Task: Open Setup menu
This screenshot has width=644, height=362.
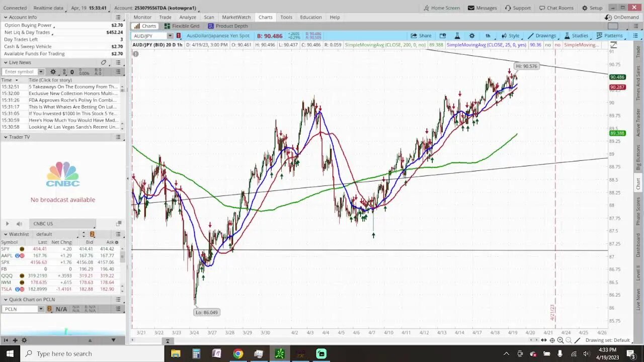Action: pos(592,8)
